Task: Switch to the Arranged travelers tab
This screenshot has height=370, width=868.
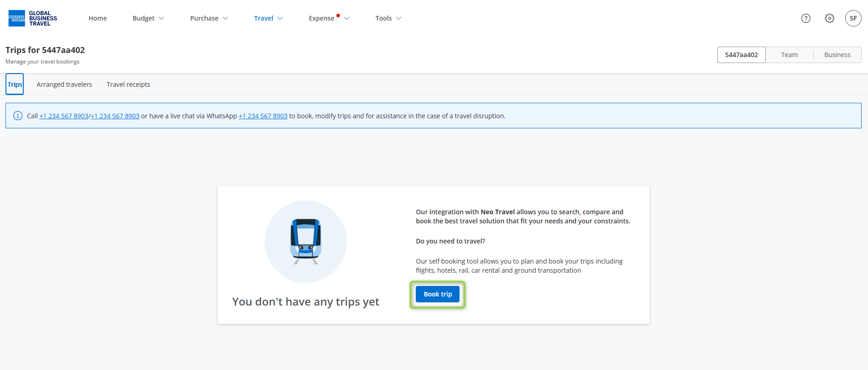Action: click(x=64, y=85)
